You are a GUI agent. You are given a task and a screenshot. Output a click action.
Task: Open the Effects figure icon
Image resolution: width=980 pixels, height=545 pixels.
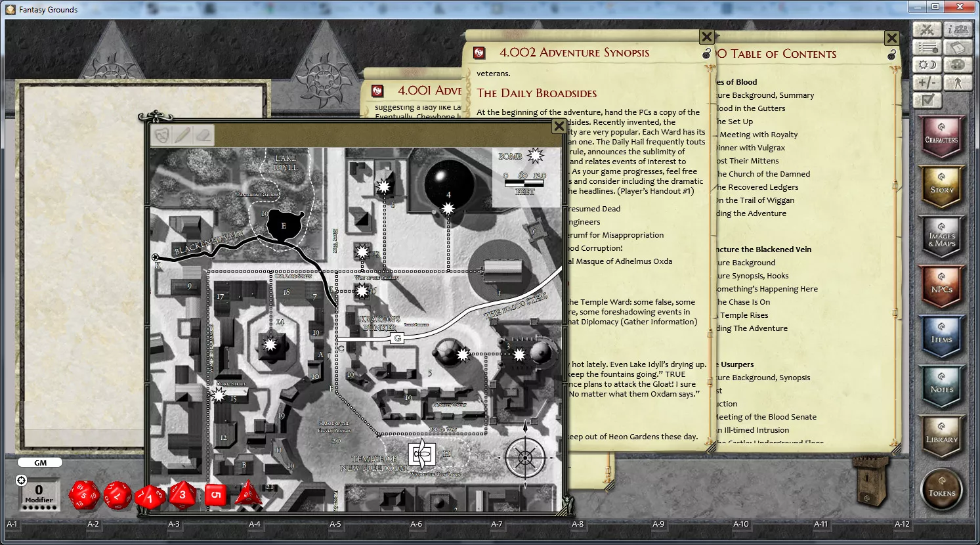[x=958, y=83]
